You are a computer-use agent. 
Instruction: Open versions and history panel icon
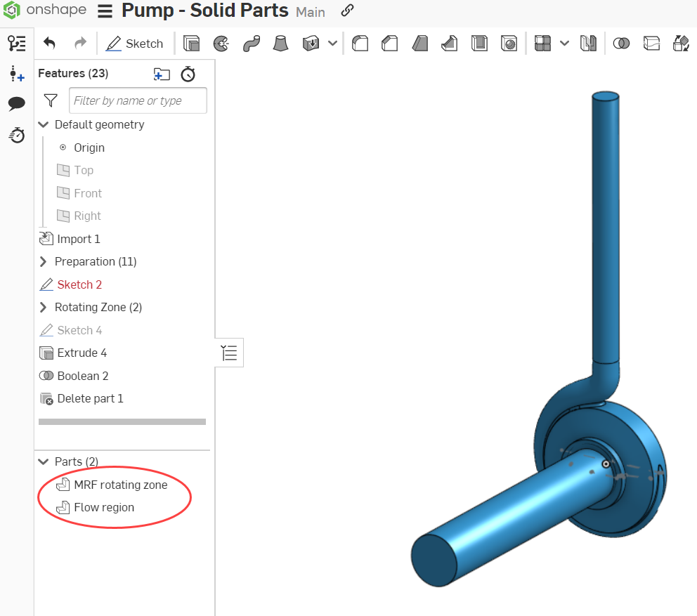16,44
